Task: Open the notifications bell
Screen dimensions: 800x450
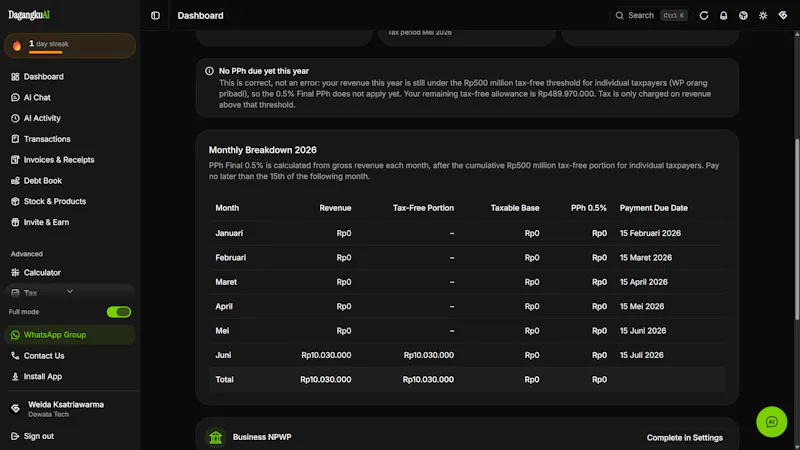Action: click(x=723, y=16)
